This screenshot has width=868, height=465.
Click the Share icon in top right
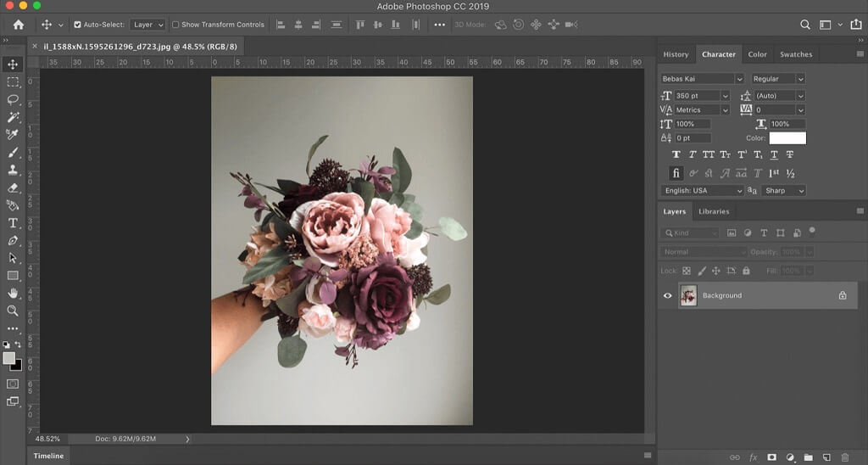pyautogui.click(x=856, y=25)
